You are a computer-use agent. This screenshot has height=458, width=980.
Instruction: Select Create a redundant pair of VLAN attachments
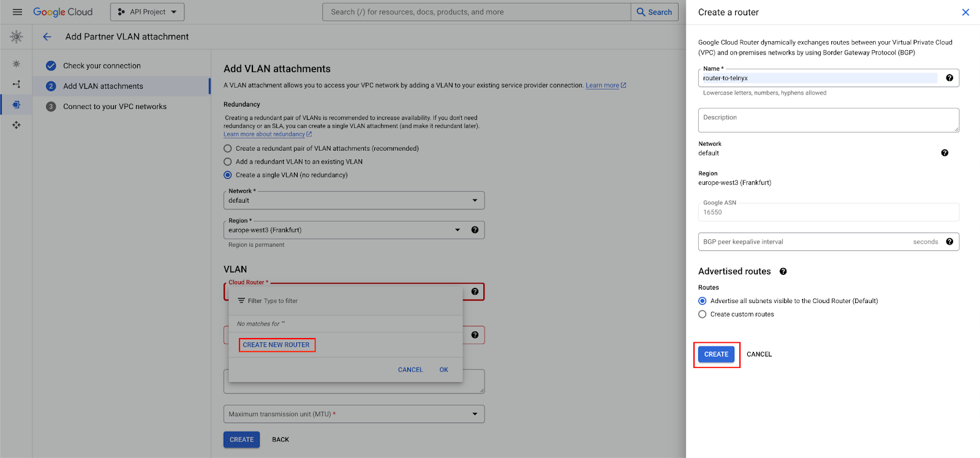[x=228, y=148]
